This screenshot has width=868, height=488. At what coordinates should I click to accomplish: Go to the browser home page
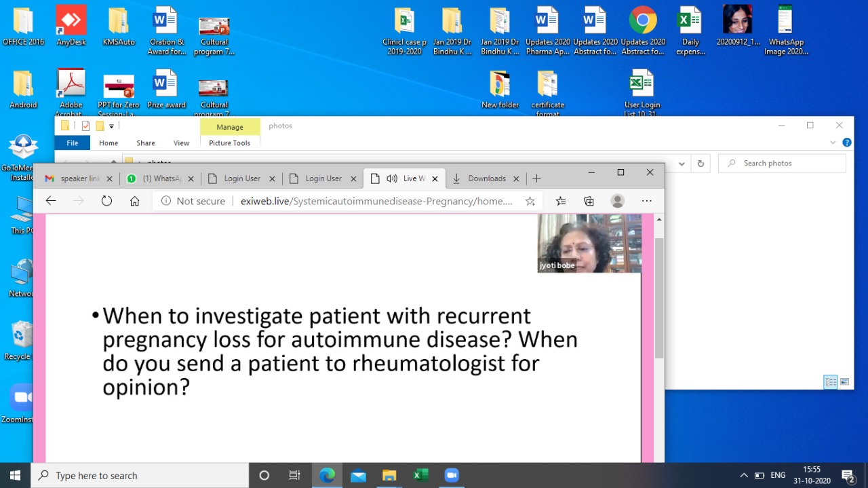tap(135, 201)
